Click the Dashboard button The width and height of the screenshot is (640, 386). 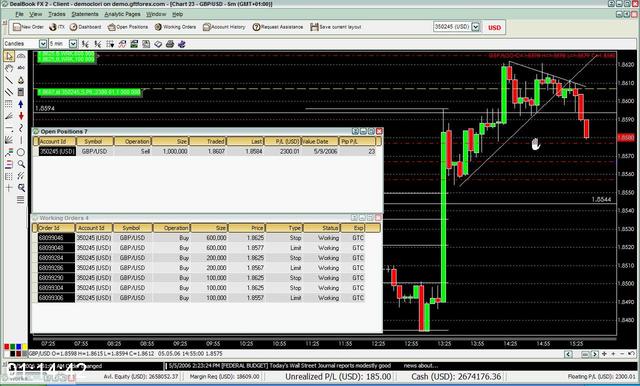click(x=85, y=27)
